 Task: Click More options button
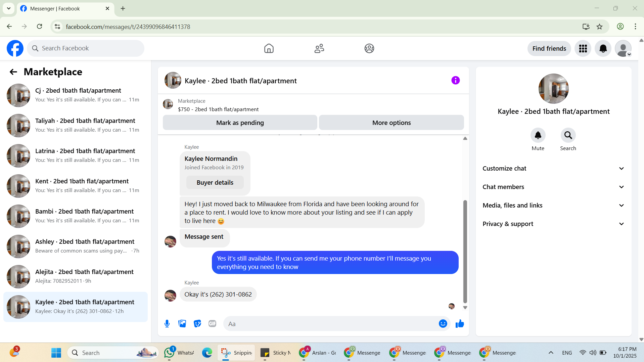392,123
